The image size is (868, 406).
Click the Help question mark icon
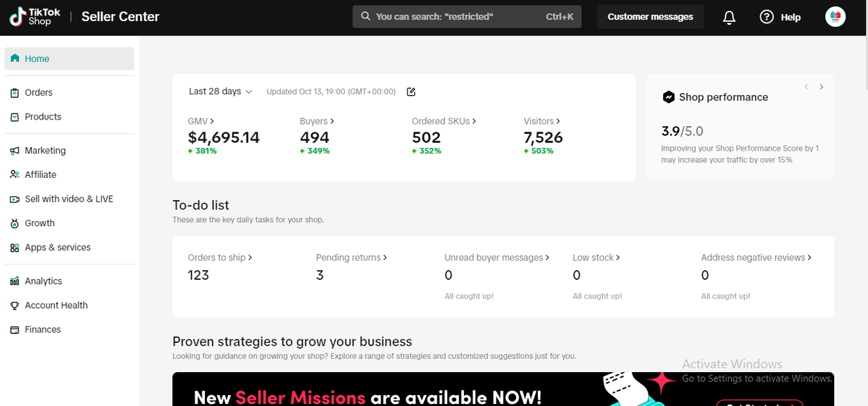click(x=766, y=17)
